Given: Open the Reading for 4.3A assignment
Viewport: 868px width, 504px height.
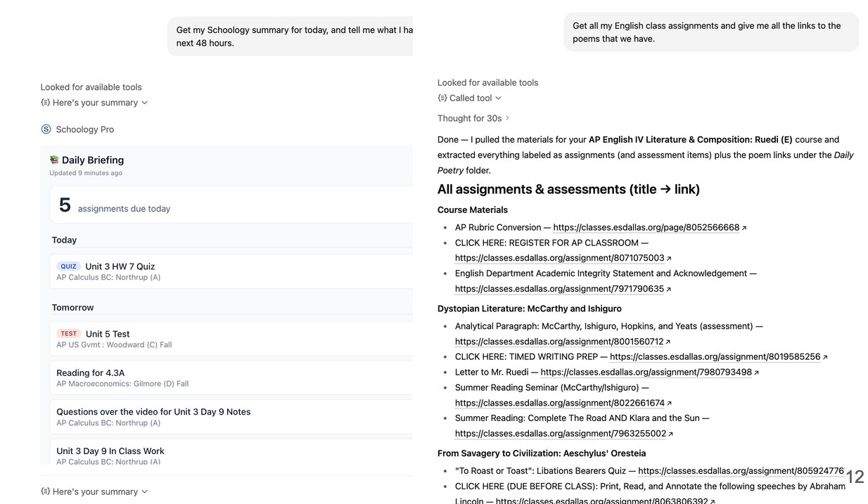Looking at the screenshot, I should pos(231,378).
